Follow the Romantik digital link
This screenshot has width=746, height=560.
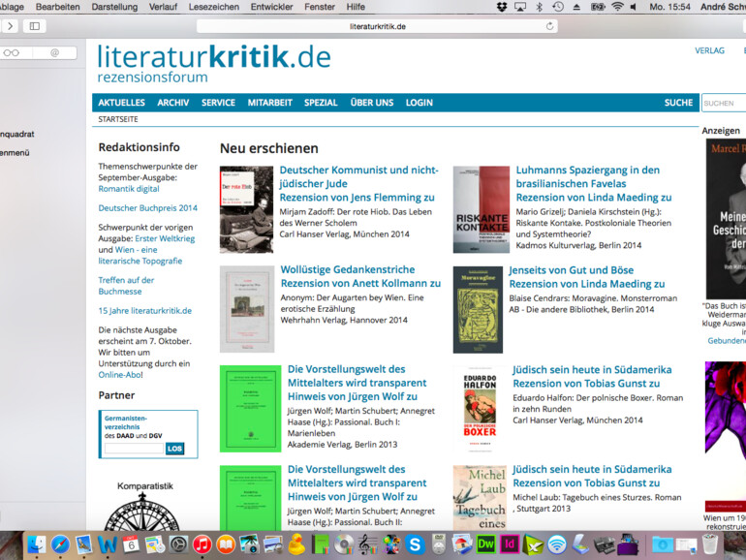(129, 188)
